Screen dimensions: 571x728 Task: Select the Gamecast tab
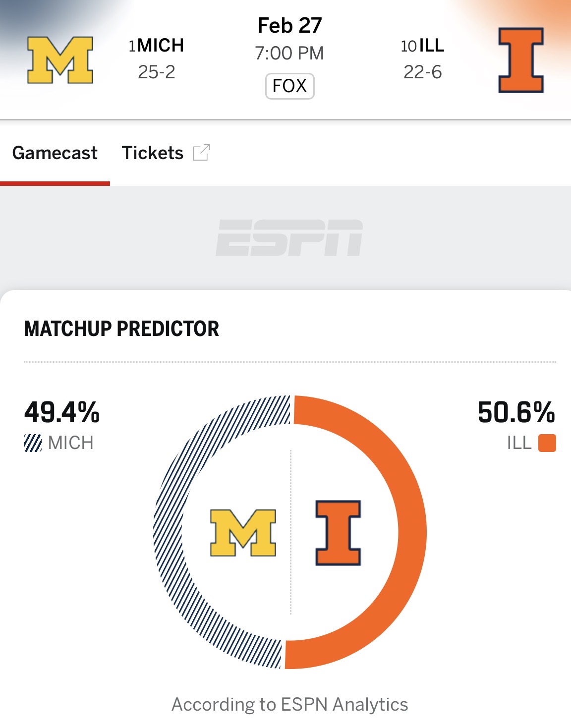coord(55,153)
